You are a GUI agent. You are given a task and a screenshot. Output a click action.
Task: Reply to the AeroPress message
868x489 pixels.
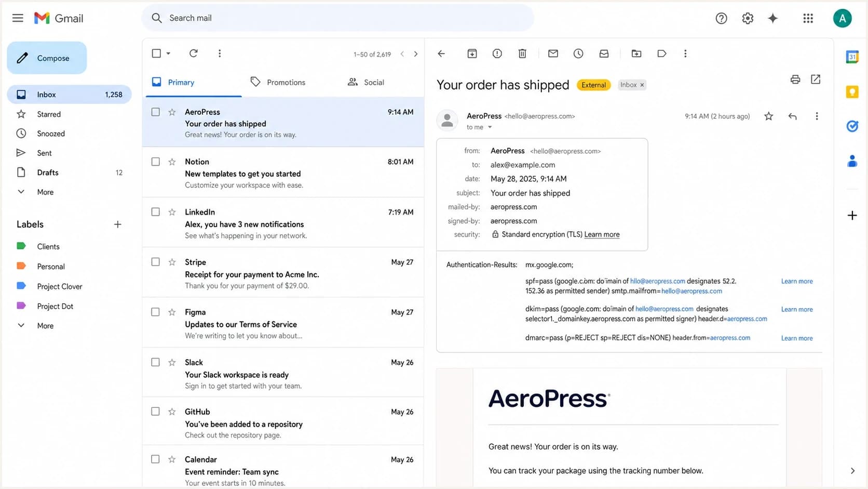(x=792, y=116)
